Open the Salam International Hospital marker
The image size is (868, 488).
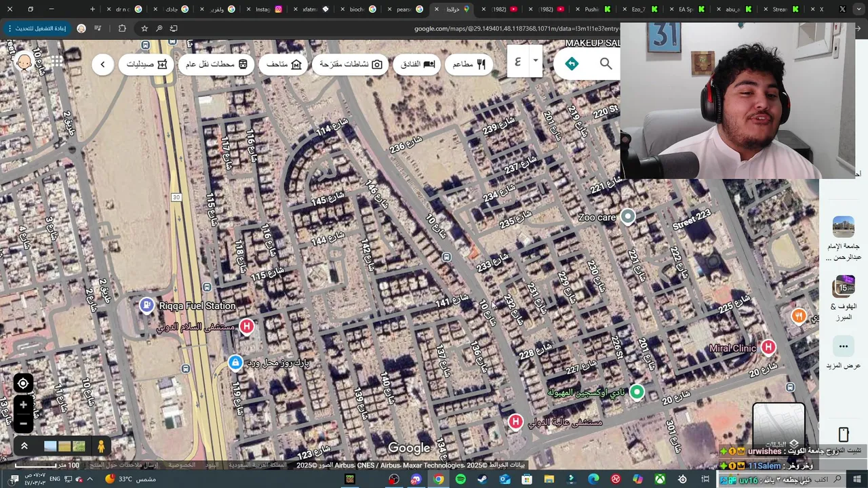[247, 327]
